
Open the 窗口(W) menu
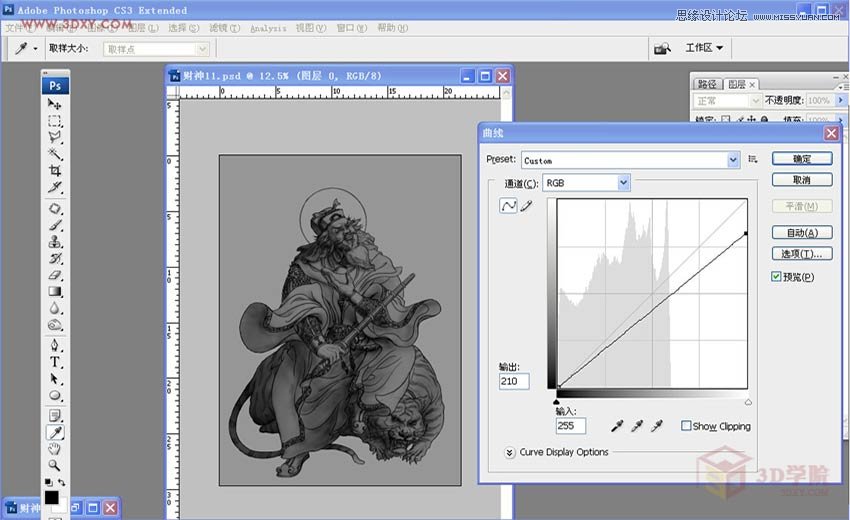pos(351,28)
